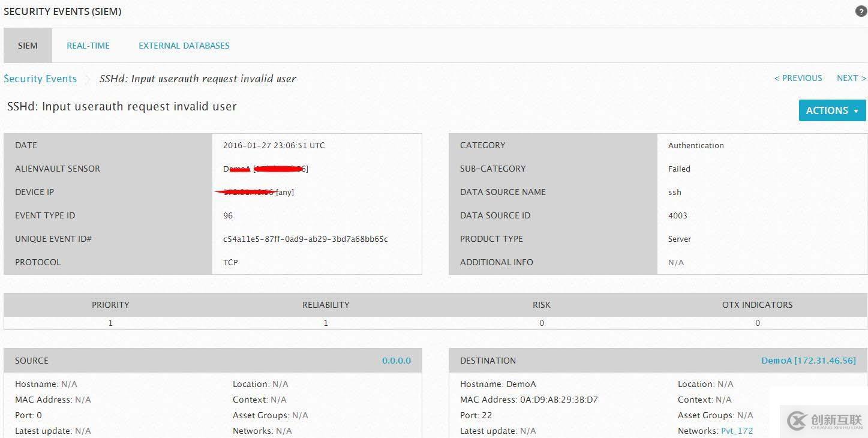This screenshot has height=438, width=868.
Task: Select the date value 2016-01-27 23:06:51 UTC
Action: click(274, 145)
